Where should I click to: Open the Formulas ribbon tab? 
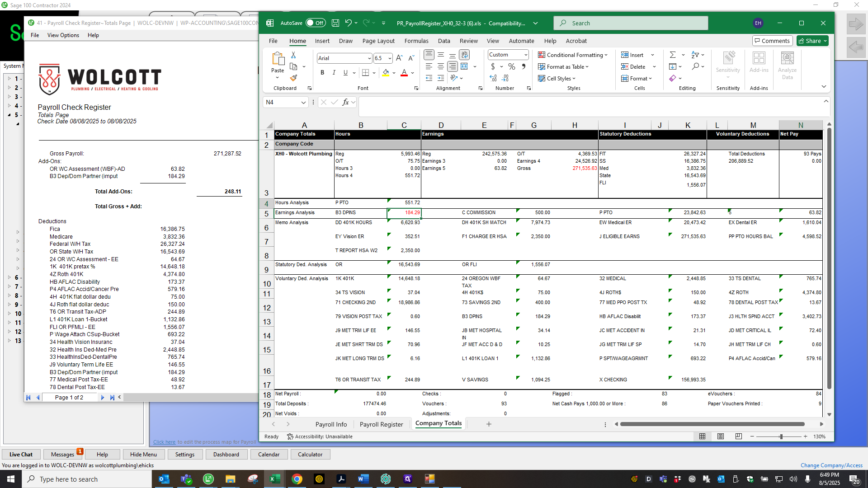[x=416, y=41]
